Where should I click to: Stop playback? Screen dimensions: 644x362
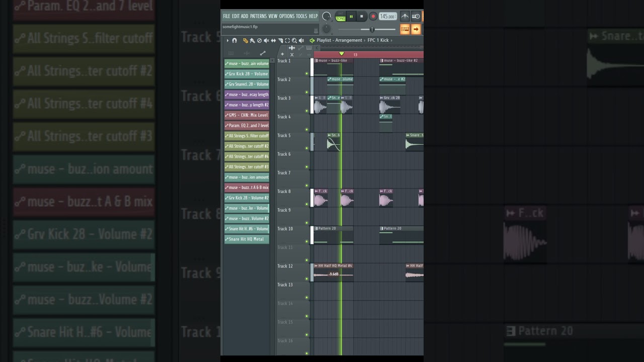pyautogui.click(x=361, y=16)
